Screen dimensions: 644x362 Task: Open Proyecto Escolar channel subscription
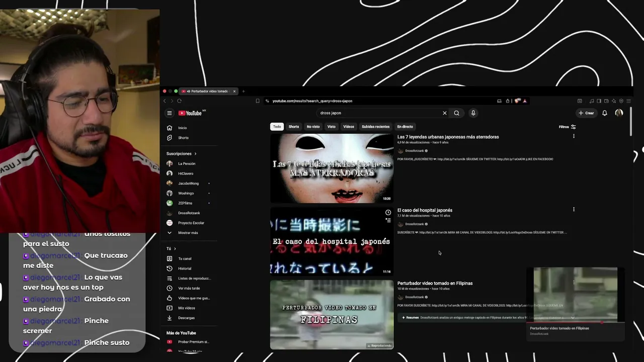[x=191, y=223]
